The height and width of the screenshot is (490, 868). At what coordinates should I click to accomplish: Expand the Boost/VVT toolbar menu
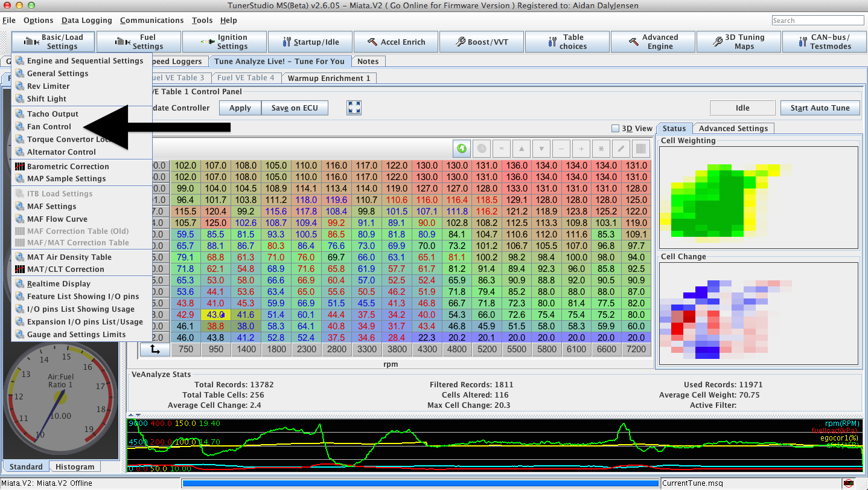pyautogui.click(x=482, y=42)
